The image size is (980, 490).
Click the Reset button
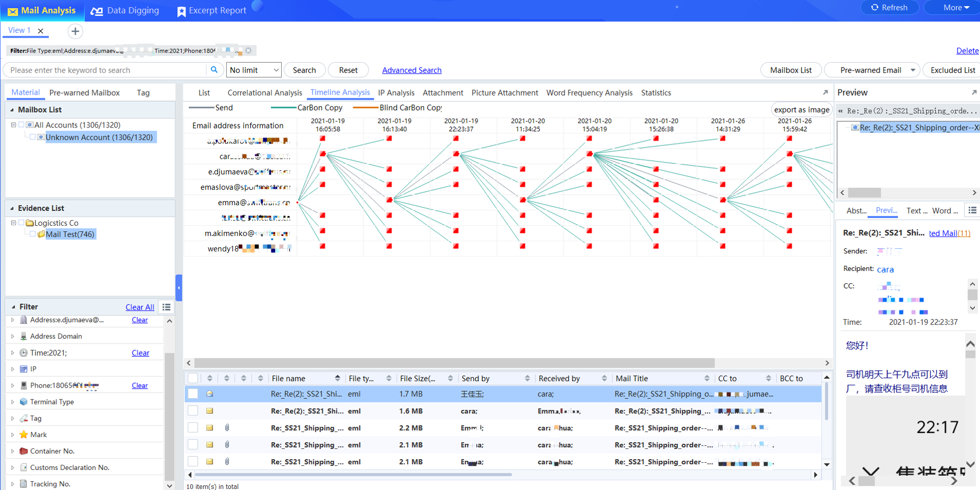point(348,70)
